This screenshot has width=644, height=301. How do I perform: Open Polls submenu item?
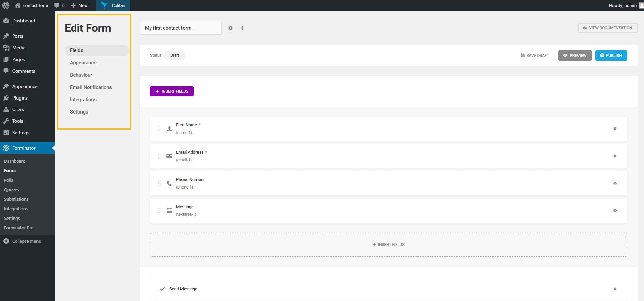tap(9, 180)
